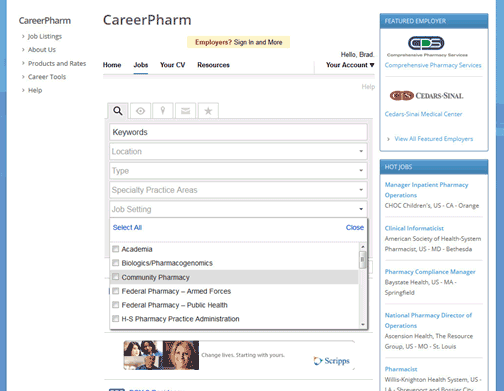Check the Academia checkbox

tap(116, 249)
